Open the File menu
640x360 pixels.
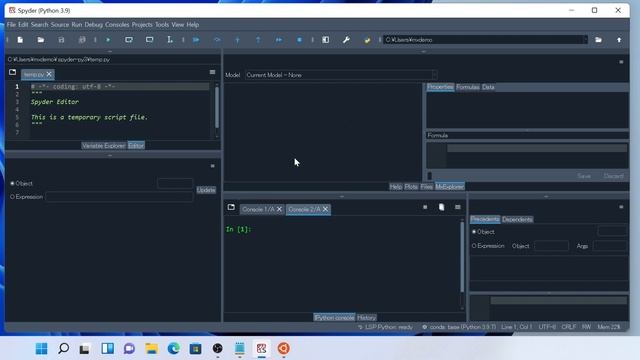click(x=11, y=25)
